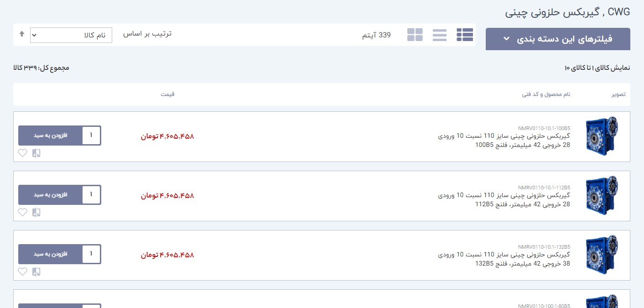Compare NMRV0110-10:1-100B5 product icon
This screenshot has height=308, width=644.
point(36,153)
